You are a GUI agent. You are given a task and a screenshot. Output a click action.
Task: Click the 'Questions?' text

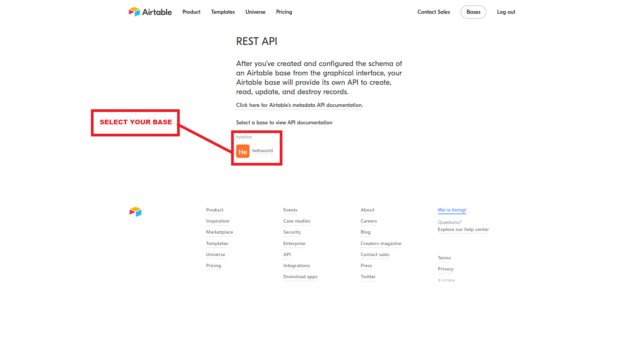(x=449, y=223)
